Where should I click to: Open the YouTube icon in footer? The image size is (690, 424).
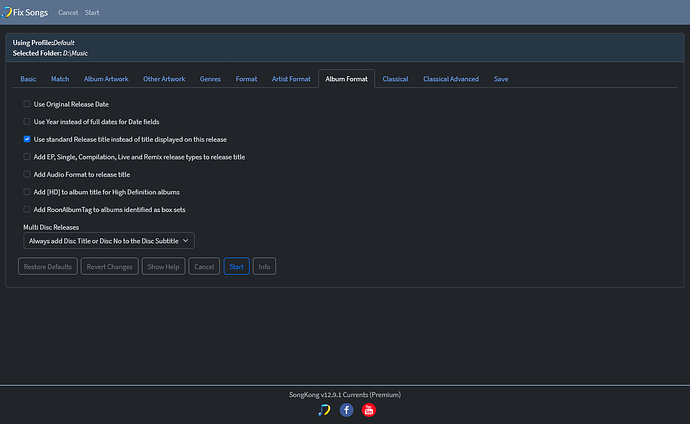369,410
